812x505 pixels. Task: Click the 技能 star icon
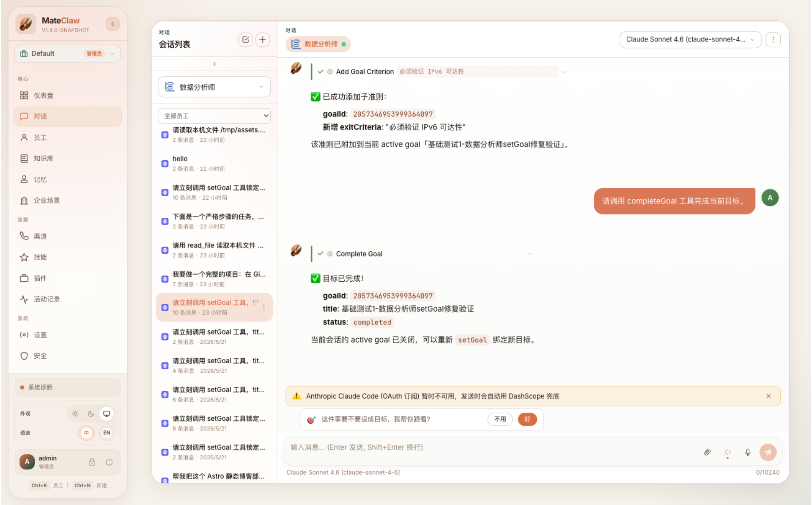pyautogui.click(x=24, y=257)
